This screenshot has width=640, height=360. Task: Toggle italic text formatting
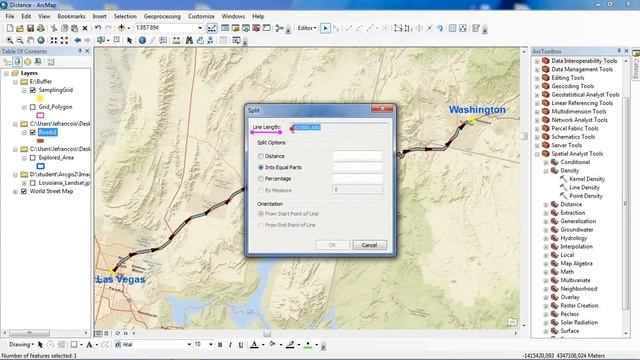[230, 345]
